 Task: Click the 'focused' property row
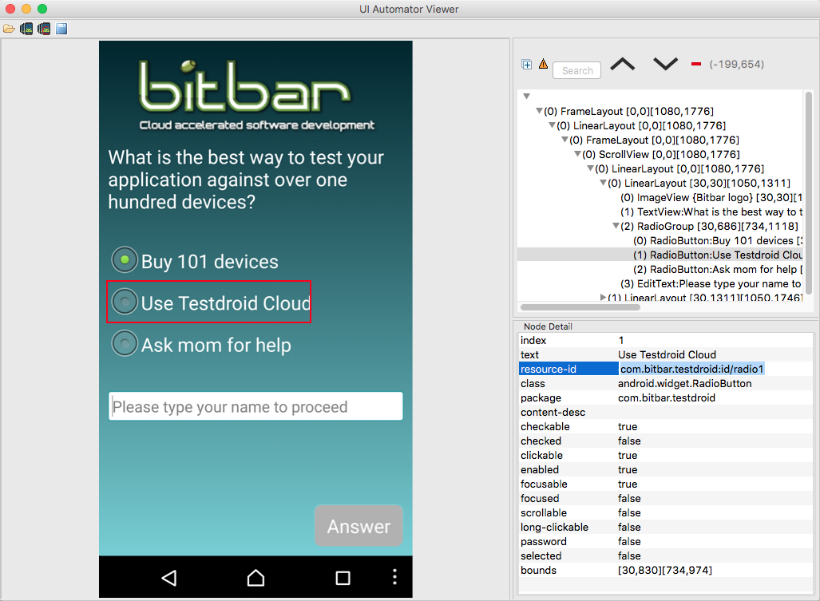[x=666, y=498]
